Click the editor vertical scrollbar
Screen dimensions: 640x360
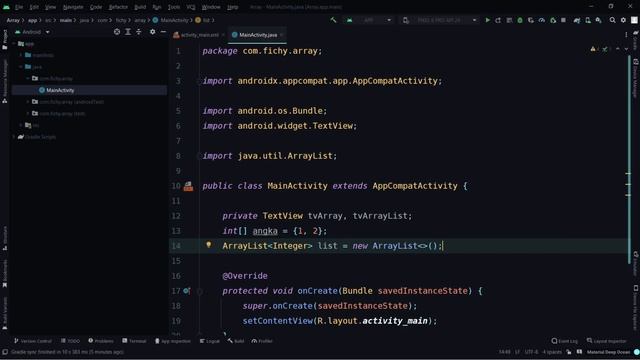point(629,159)
